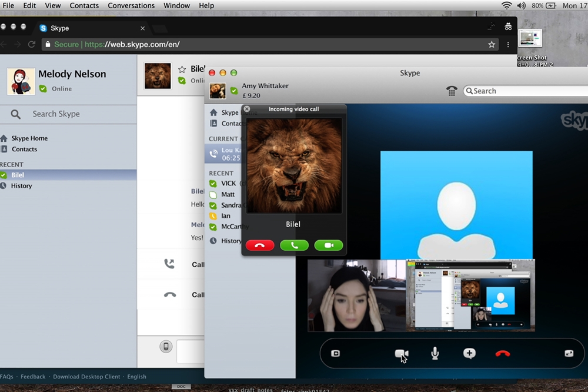Open the Conversations menu
Image resolution: width=588 pixels, height=392 pixels.
[x=131, y=6]
